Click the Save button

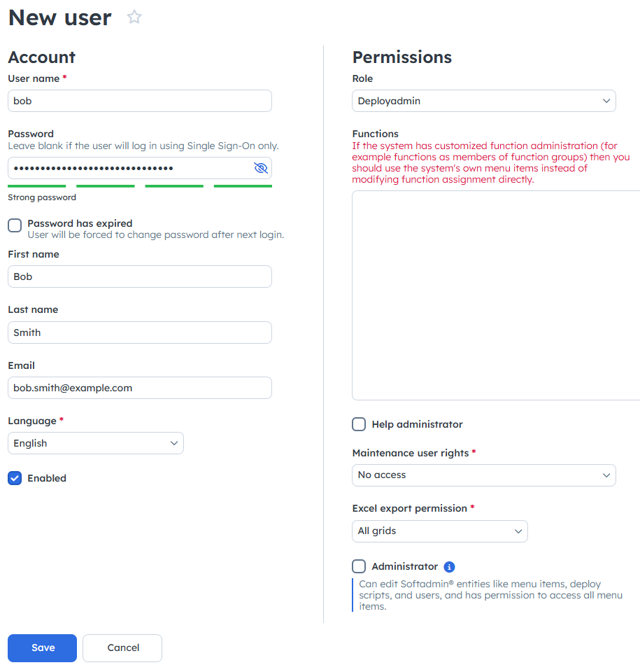tap(43, 647)
